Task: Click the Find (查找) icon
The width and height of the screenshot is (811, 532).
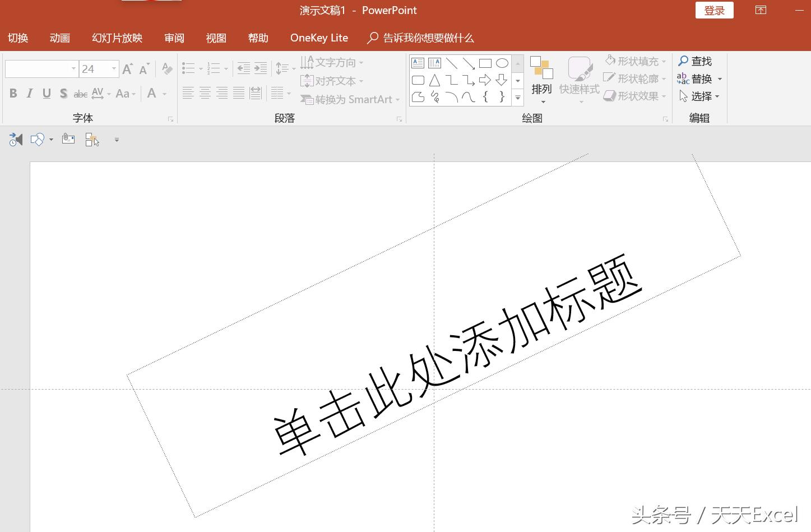Action: tap(695, 61)
